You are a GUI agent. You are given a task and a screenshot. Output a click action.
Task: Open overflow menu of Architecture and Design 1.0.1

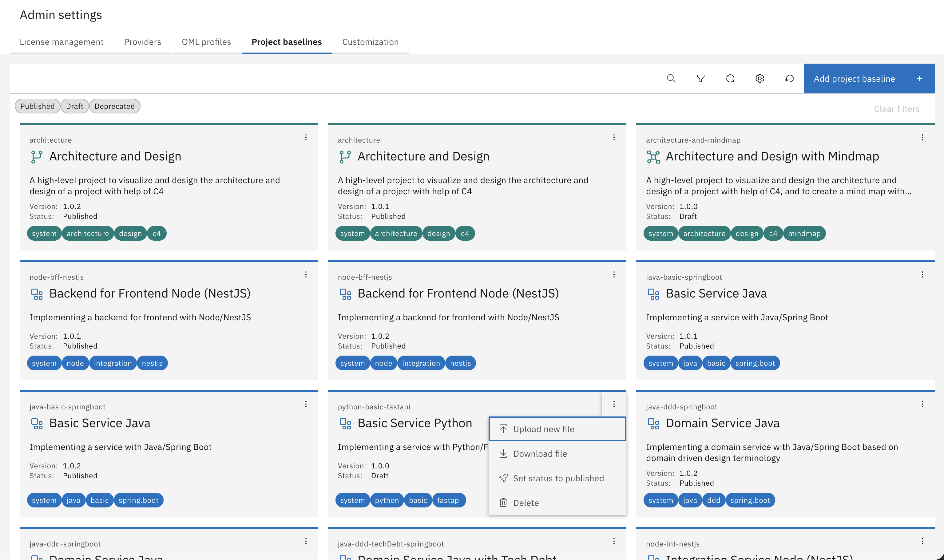[x=614, y=137]
